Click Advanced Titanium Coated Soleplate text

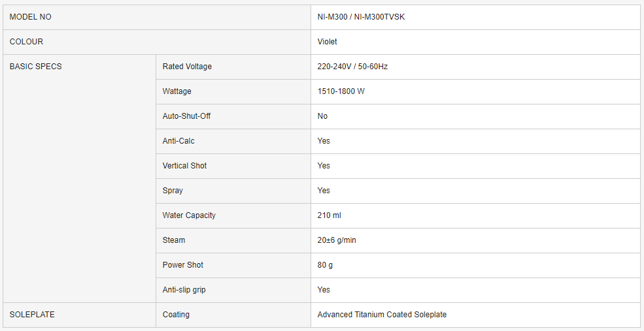382,315
